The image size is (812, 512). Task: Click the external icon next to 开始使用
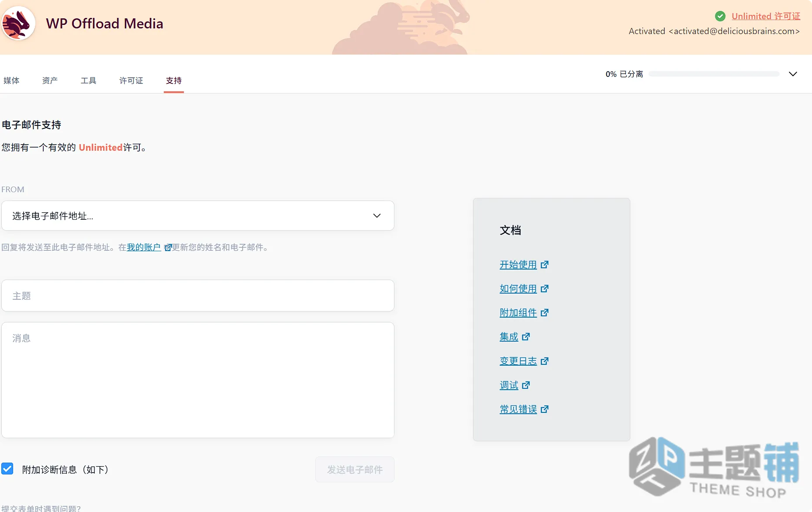tap(545, 264)
